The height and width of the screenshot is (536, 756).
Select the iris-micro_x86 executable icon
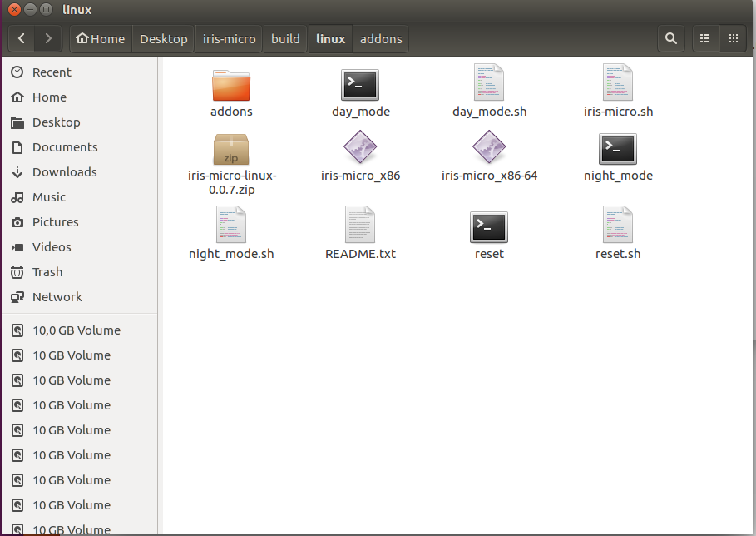(359, 146)
